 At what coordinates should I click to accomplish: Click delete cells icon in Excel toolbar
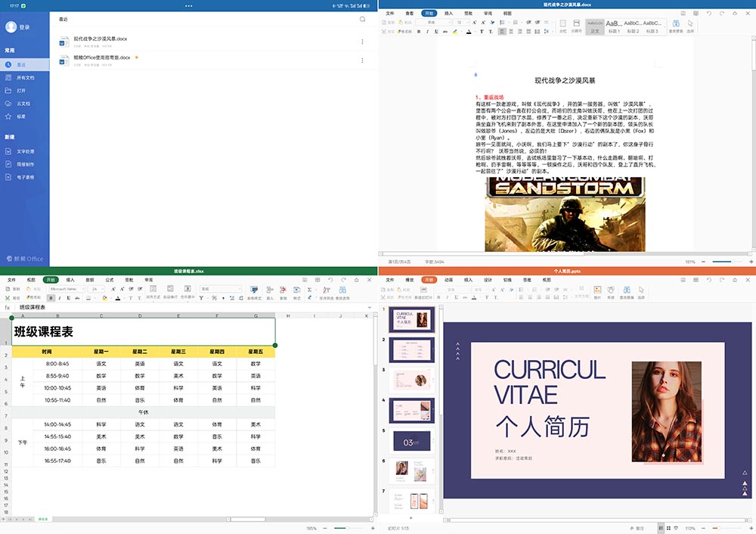coord(283,290)
